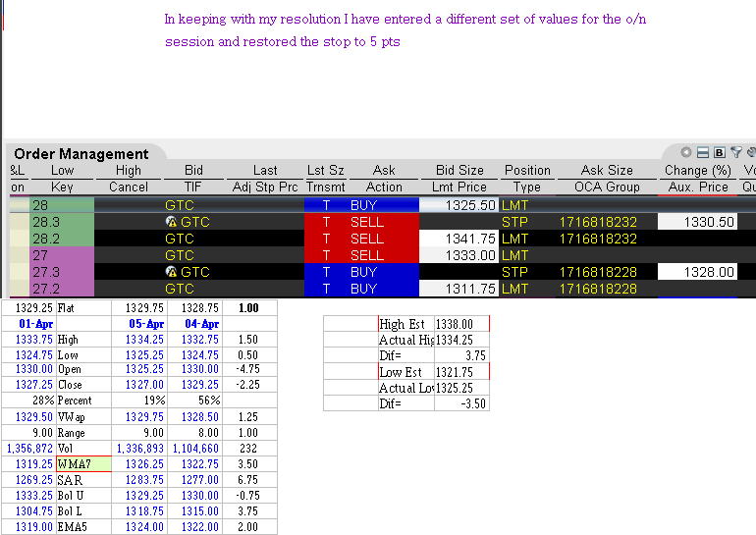
Task: Click the Aux. Price column header
Action: coord(698,187)
